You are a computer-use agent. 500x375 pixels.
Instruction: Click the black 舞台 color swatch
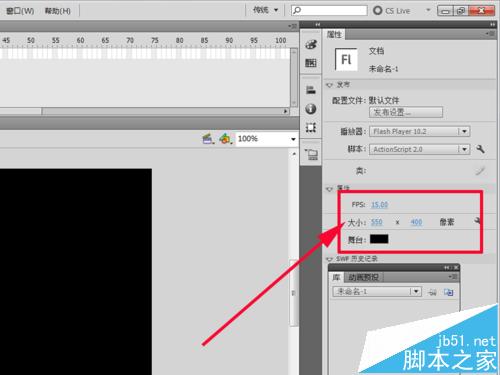pyautogui.click(x=379, y=239)
